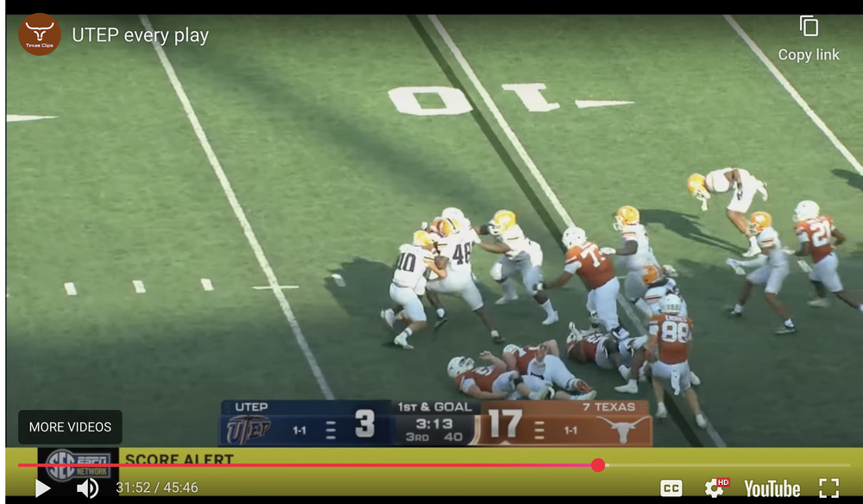Open the "UTEP every play" video title link

[140, 35]
